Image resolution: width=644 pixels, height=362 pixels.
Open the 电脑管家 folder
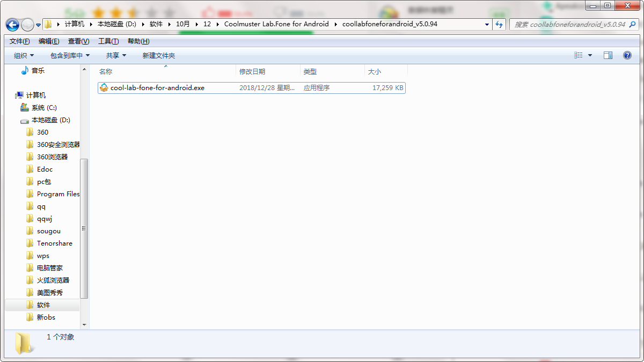click(x=50, y=268)
